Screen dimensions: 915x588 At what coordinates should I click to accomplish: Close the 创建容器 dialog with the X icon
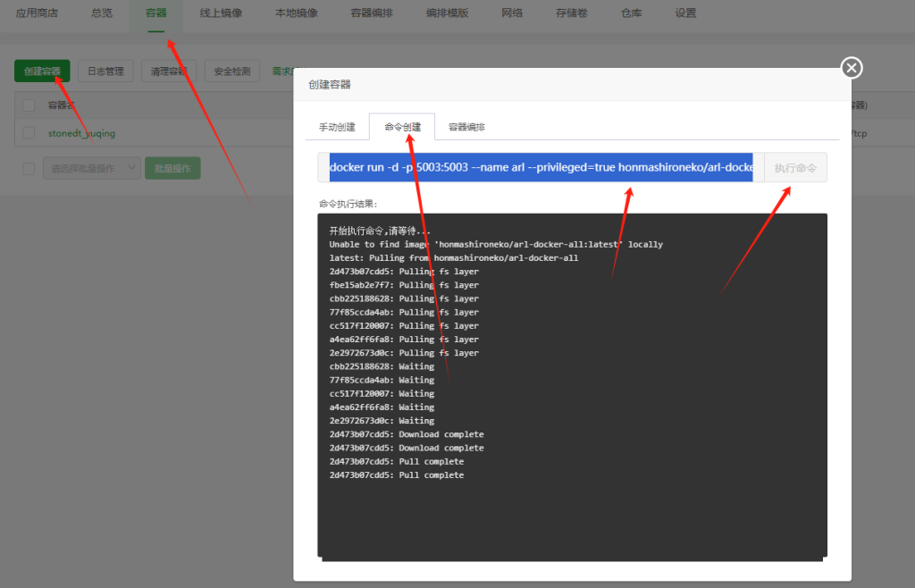pyautogui.click(x=852, y=68)
